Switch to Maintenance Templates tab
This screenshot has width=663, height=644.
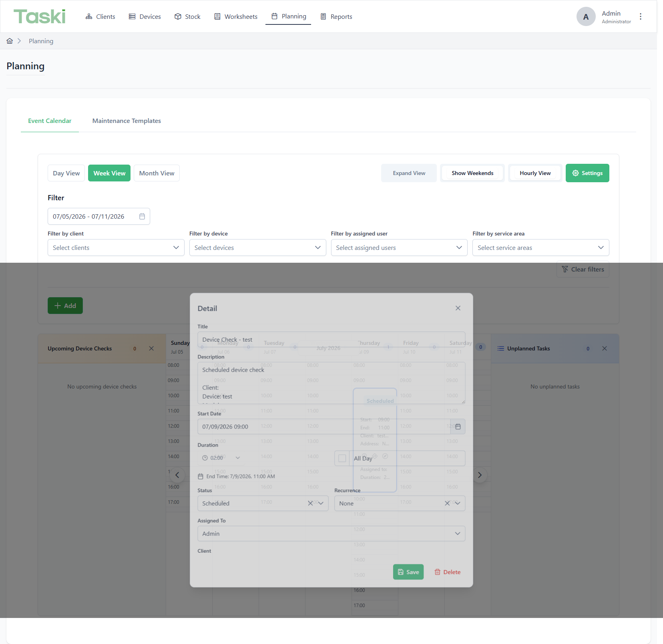(x=127, y=121)
